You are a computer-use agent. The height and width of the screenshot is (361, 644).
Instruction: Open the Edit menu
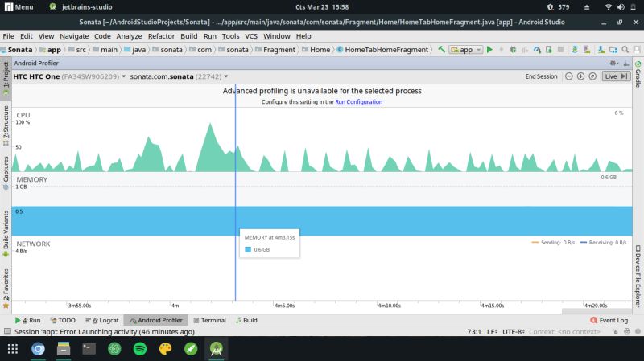(x=27, y=36)
